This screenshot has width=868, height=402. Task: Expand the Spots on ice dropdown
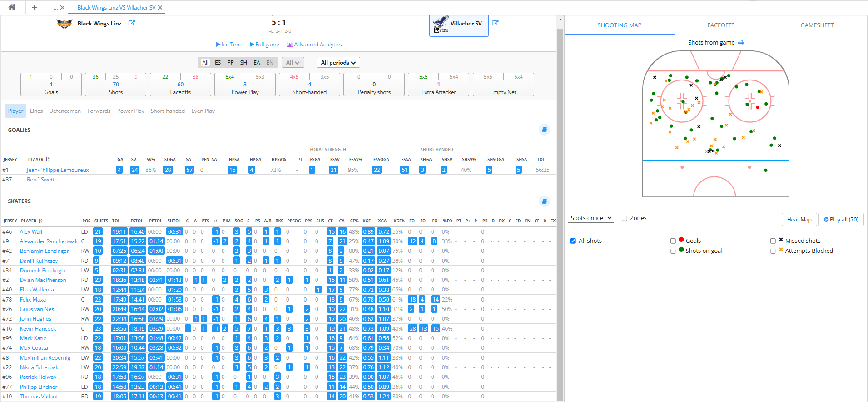590,218
